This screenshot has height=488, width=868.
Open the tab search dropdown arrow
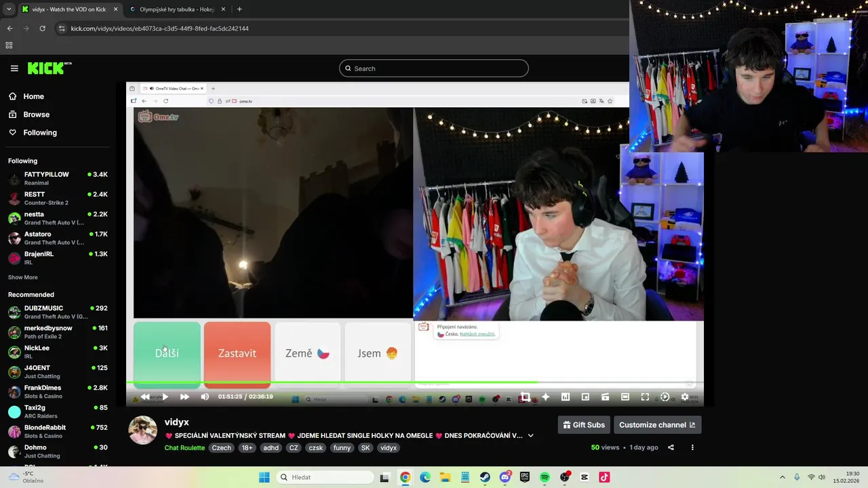9,9
